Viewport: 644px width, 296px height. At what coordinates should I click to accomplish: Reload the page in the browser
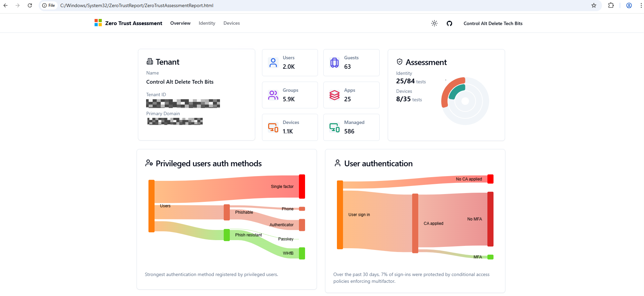(30, 5)
